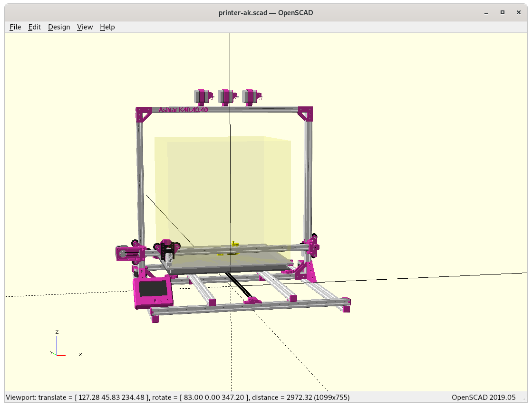Viewport: 532px width, 407px height.
Task: Click the top-right magenta corner bracket
Action: [306, 115]
